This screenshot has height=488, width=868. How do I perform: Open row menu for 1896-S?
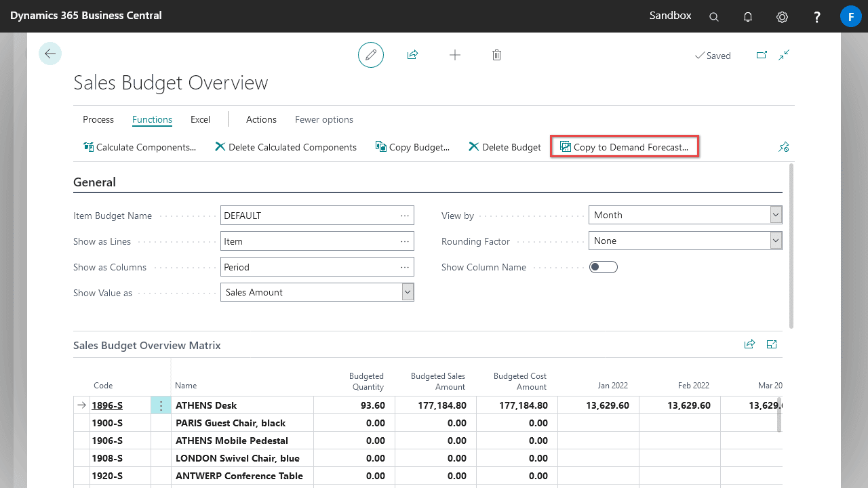coord(161,405)
